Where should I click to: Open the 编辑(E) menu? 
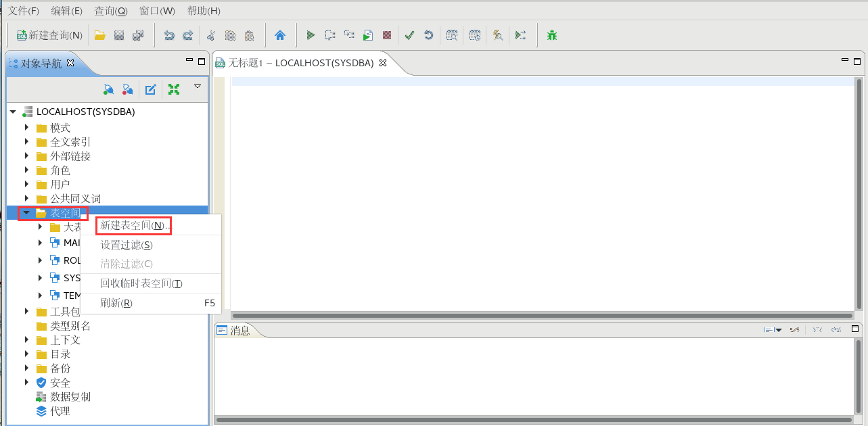click(66, 11)
